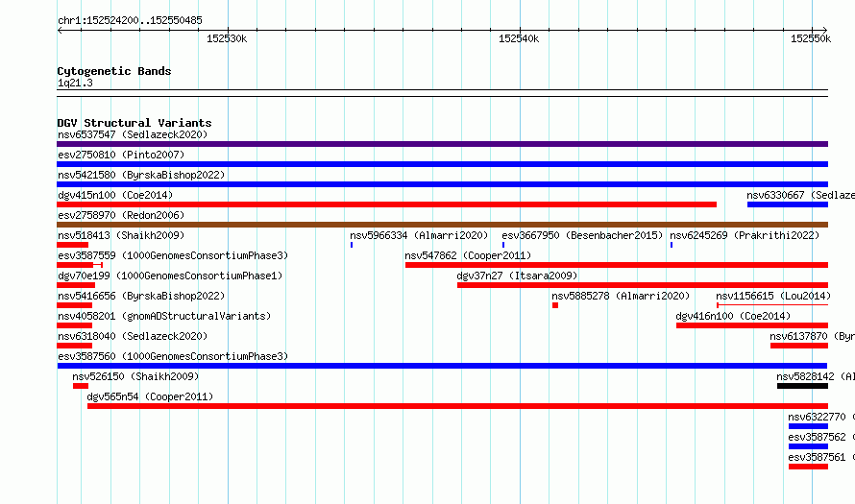
Task: Open nsv5421580 (ByrskaBishop2022) label
Action: pyautogui.click(x=141, y=175)
